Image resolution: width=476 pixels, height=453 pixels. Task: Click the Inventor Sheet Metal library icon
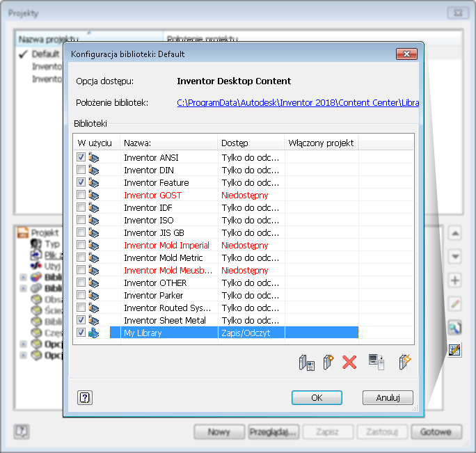(x=94, y=320)
